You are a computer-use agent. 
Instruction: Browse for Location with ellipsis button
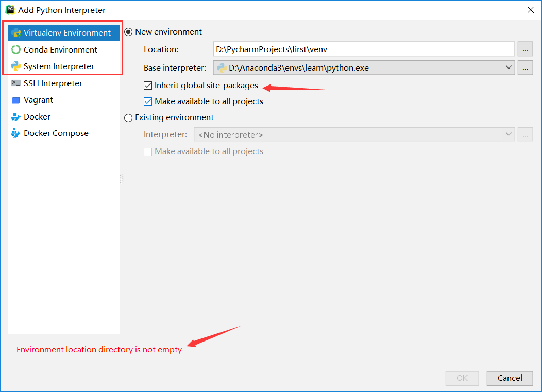tap(526, 49)
